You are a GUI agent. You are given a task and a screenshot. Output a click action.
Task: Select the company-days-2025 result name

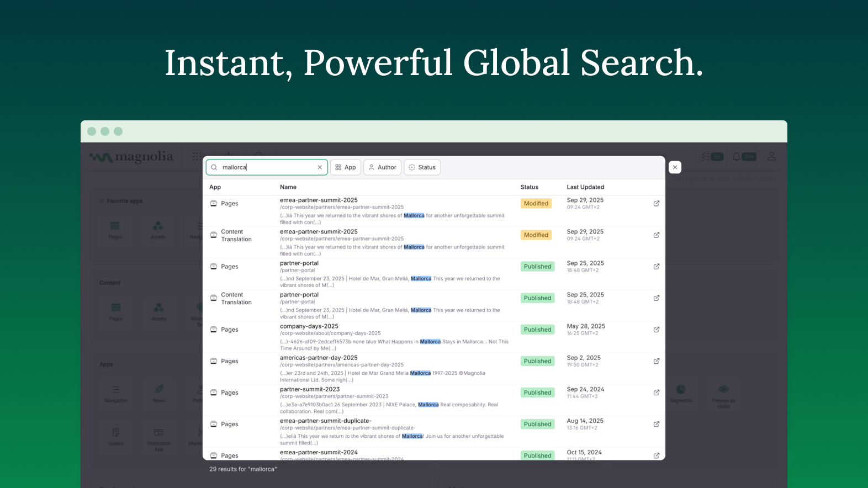[x=309, y=326]
